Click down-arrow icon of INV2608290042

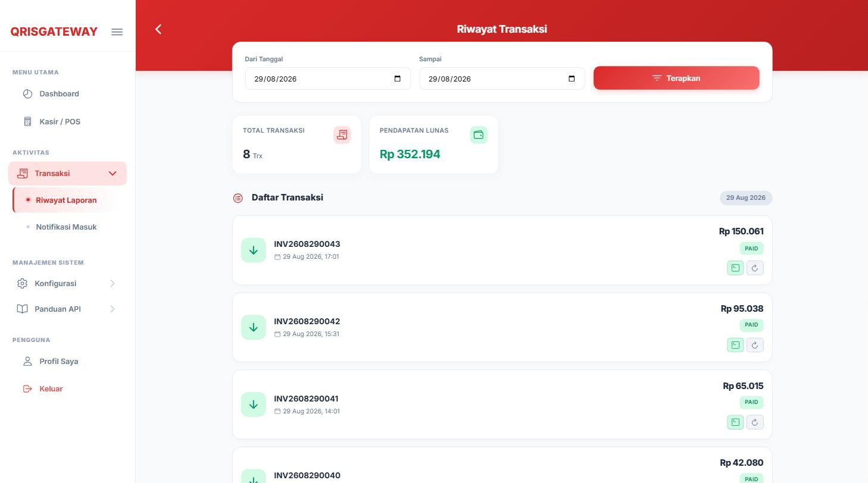point(254,327)
